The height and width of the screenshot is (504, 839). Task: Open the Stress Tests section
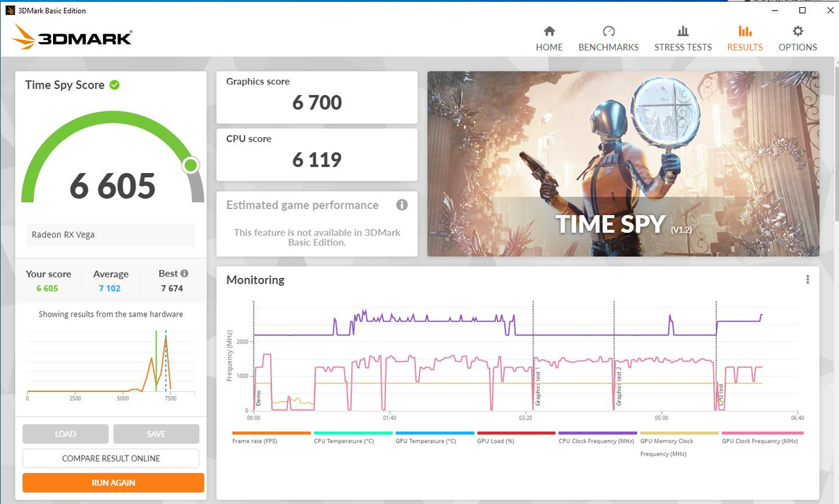(x=683, y=37)
